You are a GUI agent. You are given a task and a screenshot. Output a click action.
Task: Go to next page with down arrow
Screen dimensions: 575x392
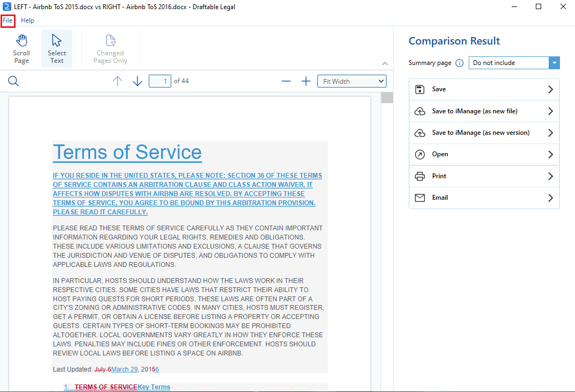[137, 81]
